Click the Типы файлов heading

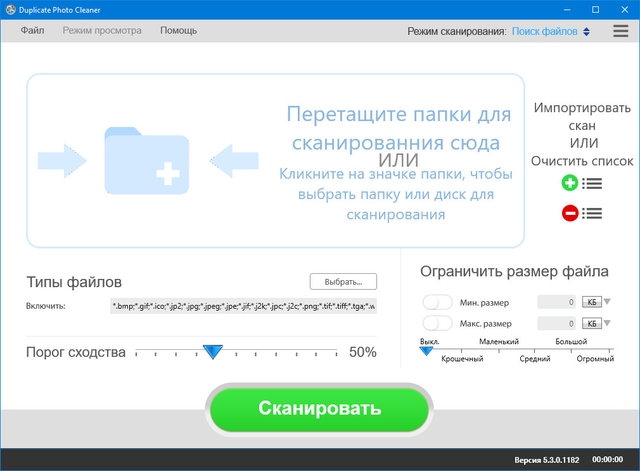[74, 282]
